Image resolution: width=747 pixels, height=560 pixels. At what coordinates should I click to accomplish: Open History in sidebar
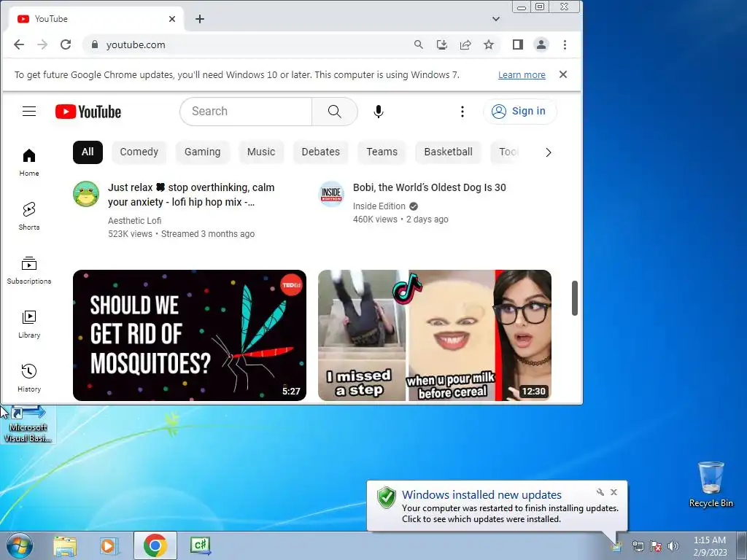(x=29, y=378)
